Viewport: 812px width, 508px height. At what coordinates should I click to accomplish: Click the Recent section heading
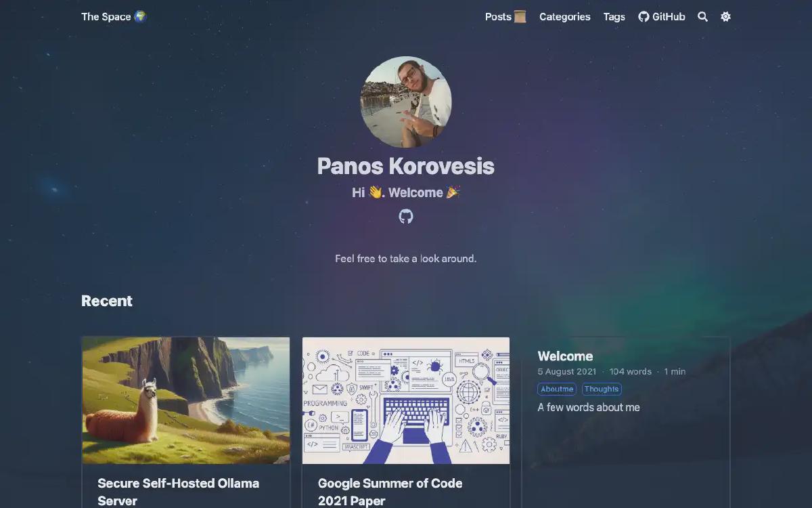pyautogui.click(x=107, y=301)
